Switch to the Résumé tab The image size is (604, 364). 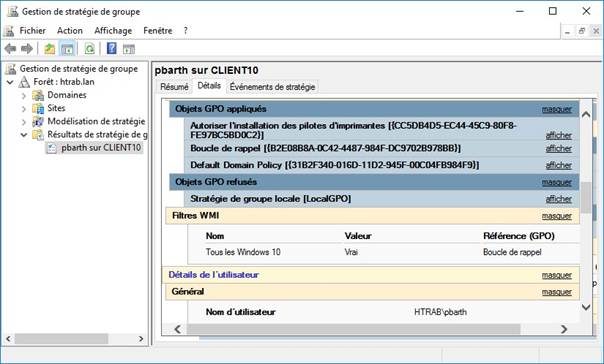[x=174, y=87]
